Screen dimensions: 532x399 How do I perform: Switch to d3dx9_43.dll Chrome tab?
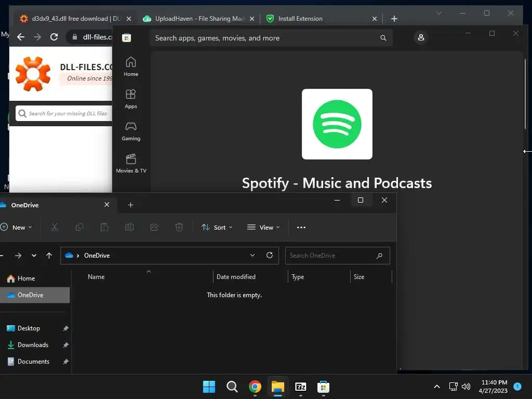pyautogui.click(x=75, y=19)
